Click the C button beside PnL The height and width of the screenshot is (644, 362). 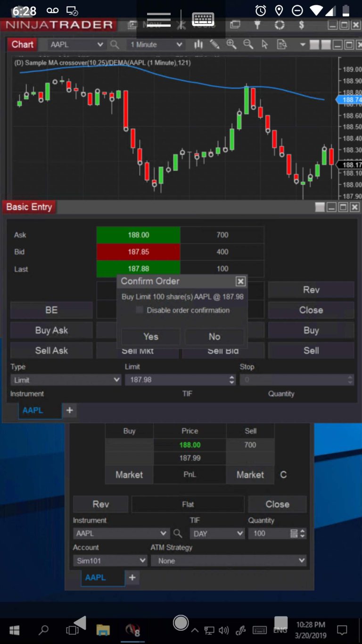(x=283, y=475)
